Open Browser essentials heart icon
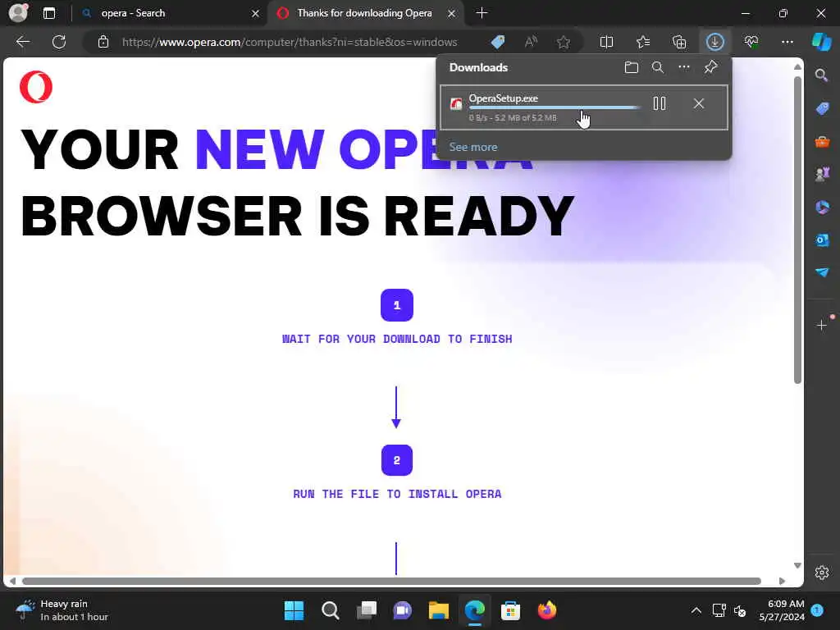 click(751, 42)
